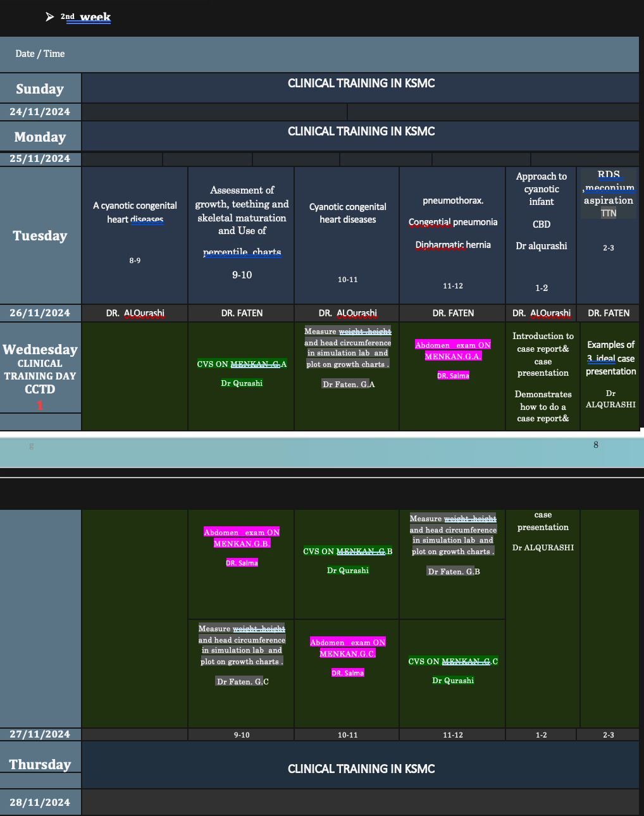Image resolution: width=644 pixels, height=816 pixels.
Task: Select the Sunday day cell
Action: (40, 89)
